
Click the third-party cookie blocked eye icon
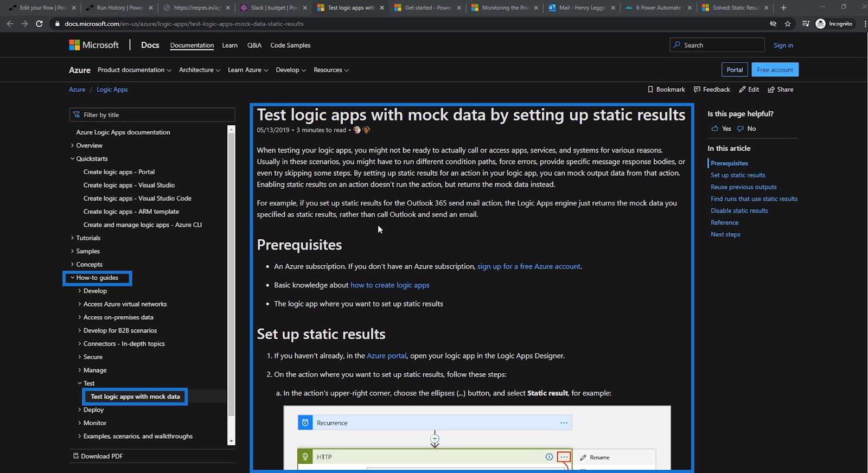773,24
